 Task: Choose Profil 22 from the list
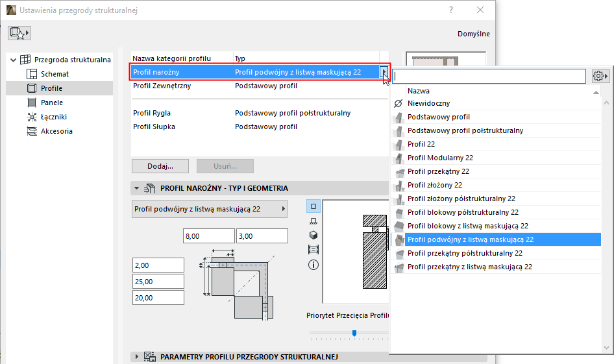click(496, 144)
